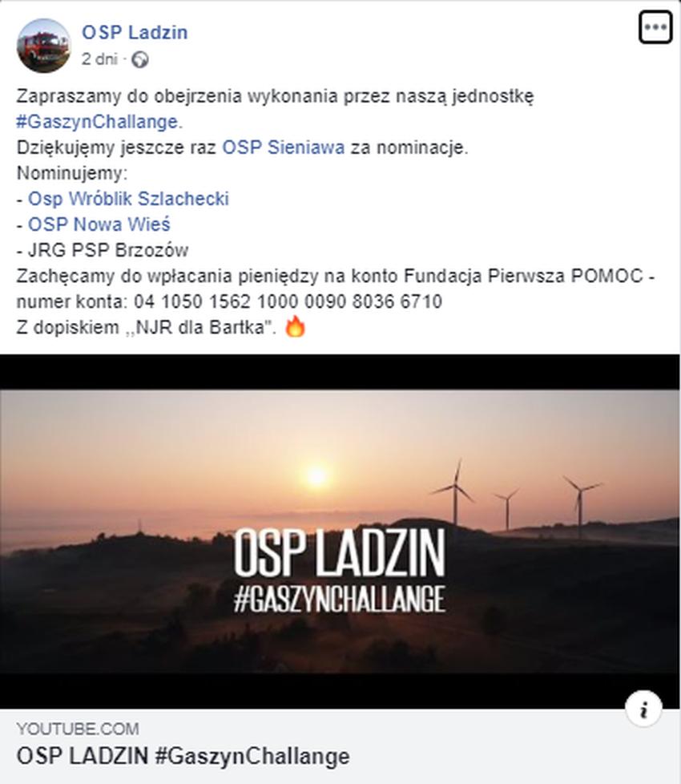Image resolution: width=681 pixels, height=784 pixels.
Task: Click the fire emoji in the post
Action: click(x=296, y=327)
